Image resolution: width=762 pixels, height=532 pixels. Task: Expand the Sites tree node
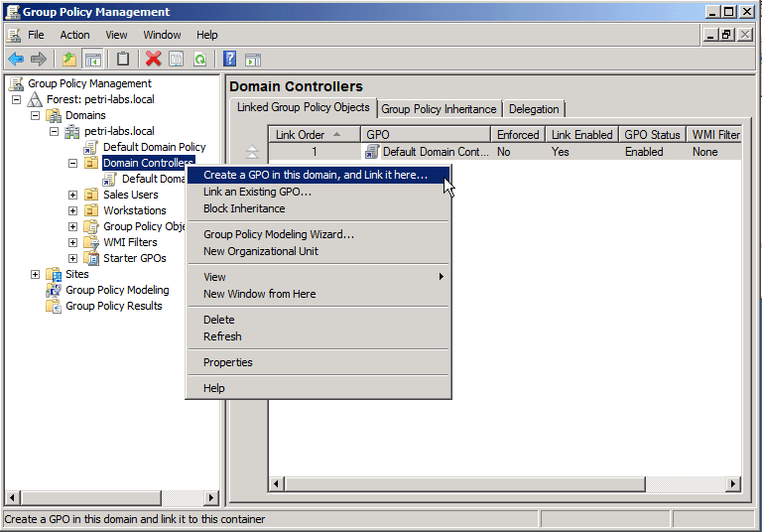click(x=35, y=274)
